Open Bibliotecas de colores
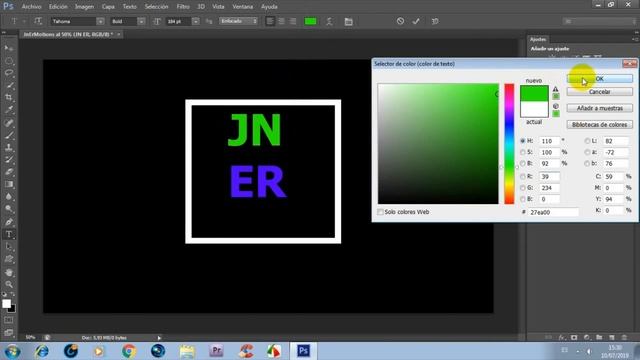Screen dimensions: 640x360 [x=600, y=124]
